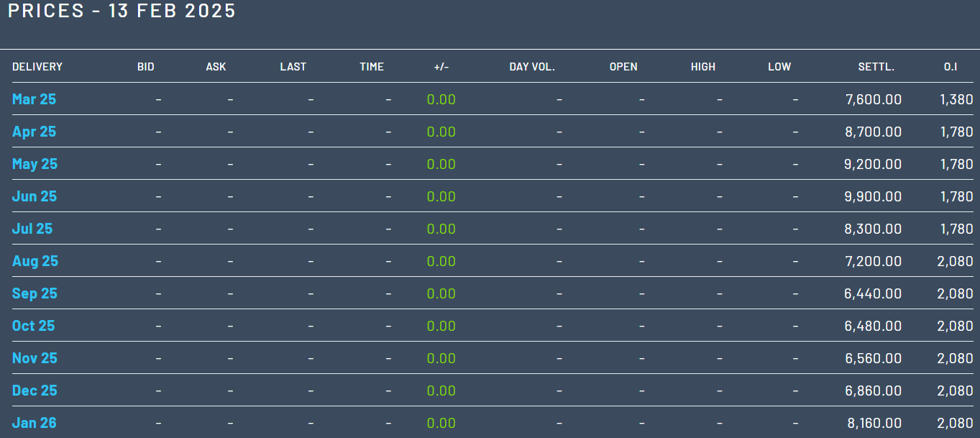
Task: Open the Aug 25 delivery link
Action: 35,261
